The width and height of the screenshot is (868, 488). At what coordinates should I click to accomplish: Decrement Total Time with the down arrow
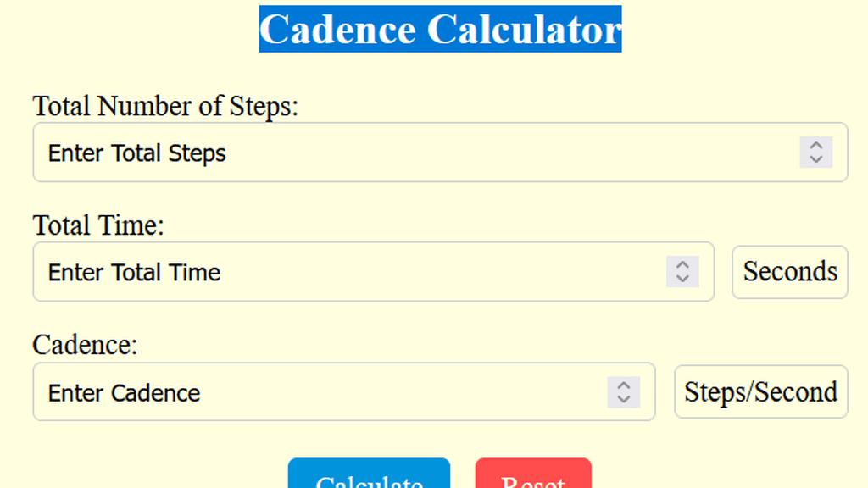point(683,279)
